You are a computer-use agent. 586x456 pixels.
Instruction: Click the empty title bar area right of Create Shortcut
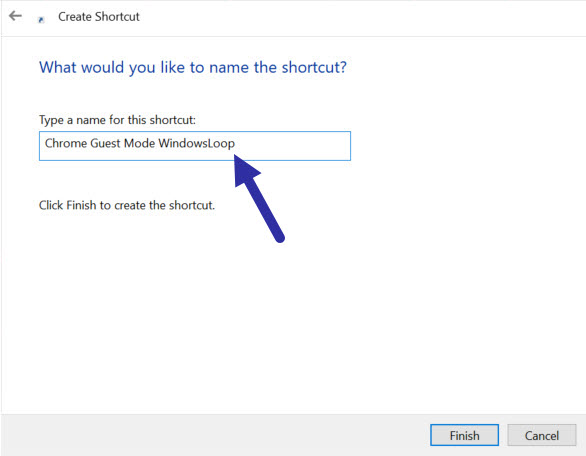[x=355, y=17]
